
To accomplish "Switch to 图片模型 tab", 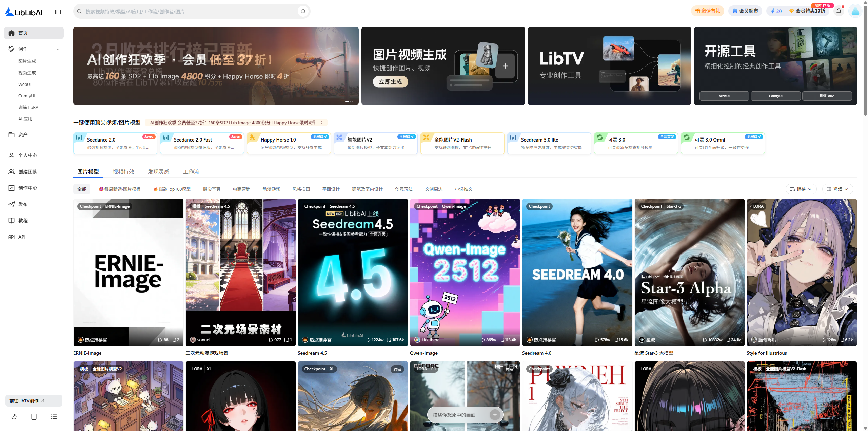I will (x=88, y=172).
